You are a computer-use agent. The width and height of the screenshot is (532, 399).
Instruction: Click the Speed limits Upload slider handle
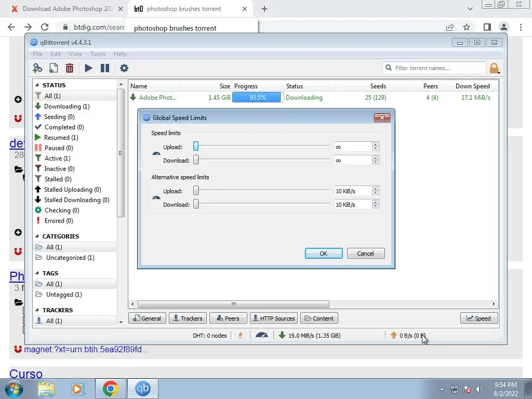(x=196, y=146)
